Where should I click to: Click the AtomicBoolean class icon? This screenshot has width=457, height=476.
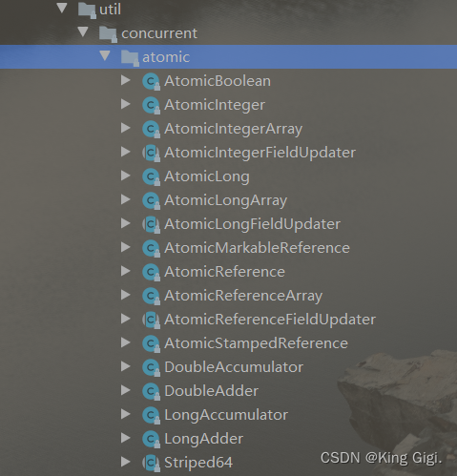(x=151, y=81)
